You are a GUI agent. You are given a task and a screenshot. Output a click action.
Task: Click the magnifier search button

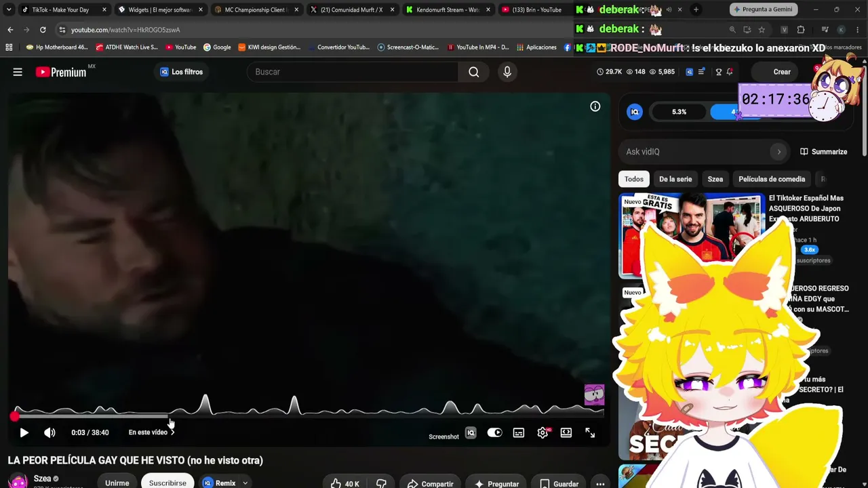(473, 72)
